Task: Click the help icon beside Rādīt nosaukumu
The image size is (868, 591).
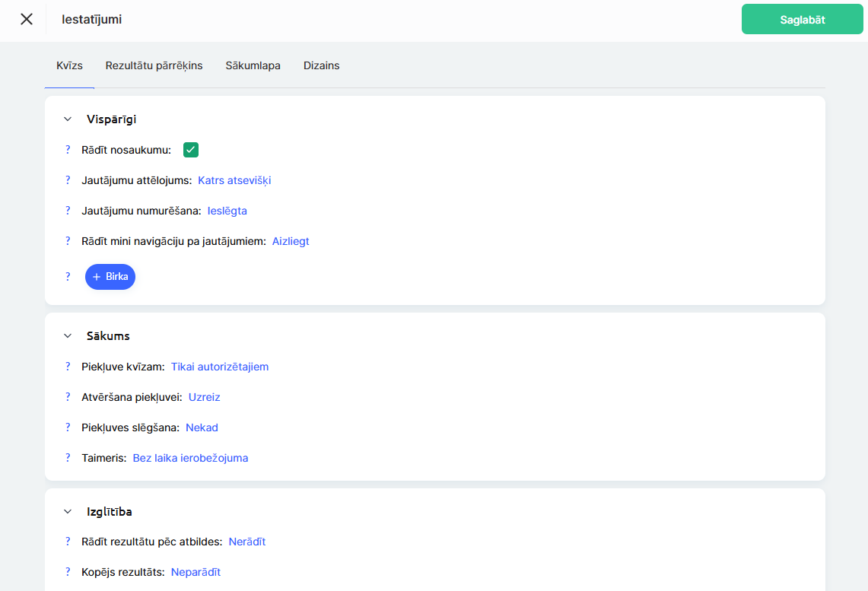Action: pyautogui.click(x=68, y=150)
